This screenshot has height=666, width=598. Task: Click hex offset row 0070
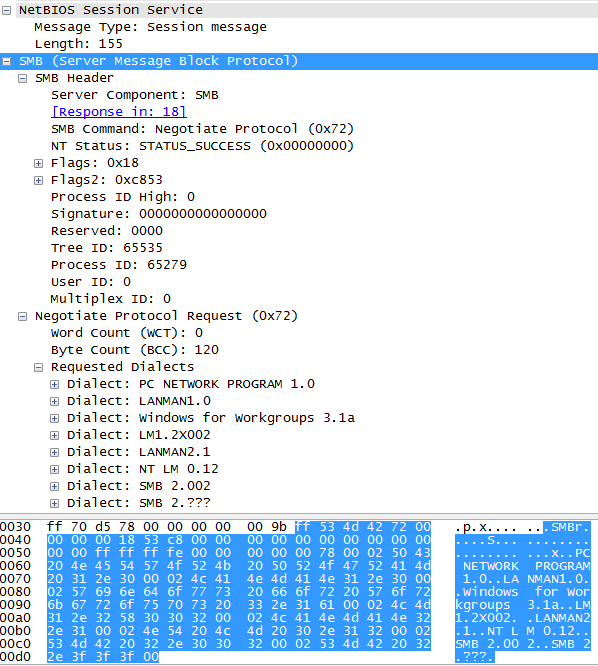(x=15, y=579)
